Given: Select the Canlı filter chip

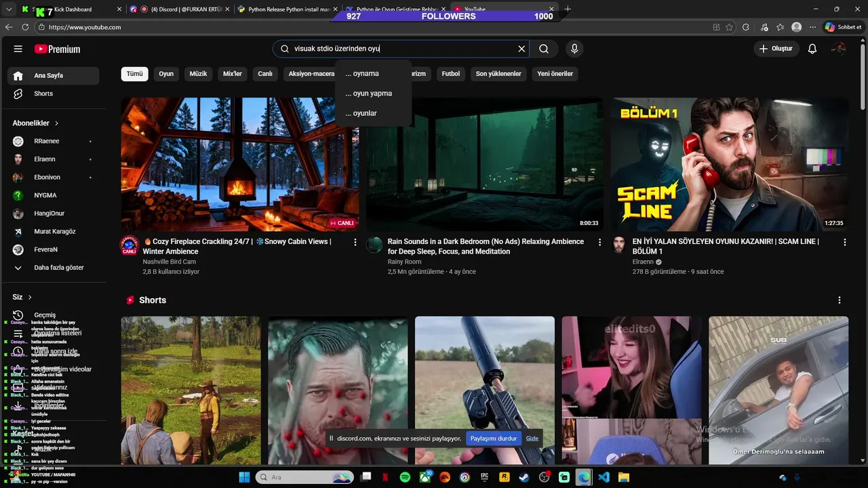Looking at the screenshot, I should point(265,74).
